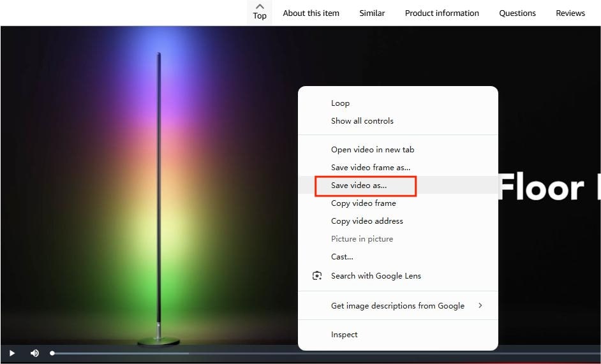Click the lamp in video frame
This screenshot has width=601, height=364.
point(159,200)
